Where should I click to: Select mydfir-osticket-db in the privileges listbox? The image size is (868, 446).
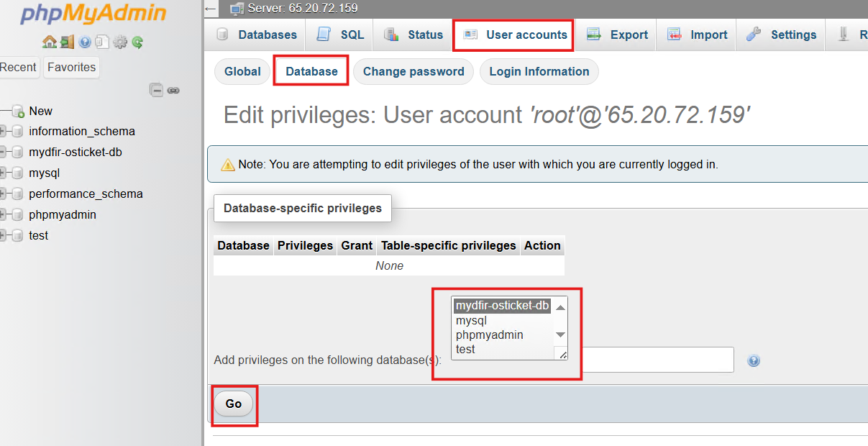[x=503, y=306]
